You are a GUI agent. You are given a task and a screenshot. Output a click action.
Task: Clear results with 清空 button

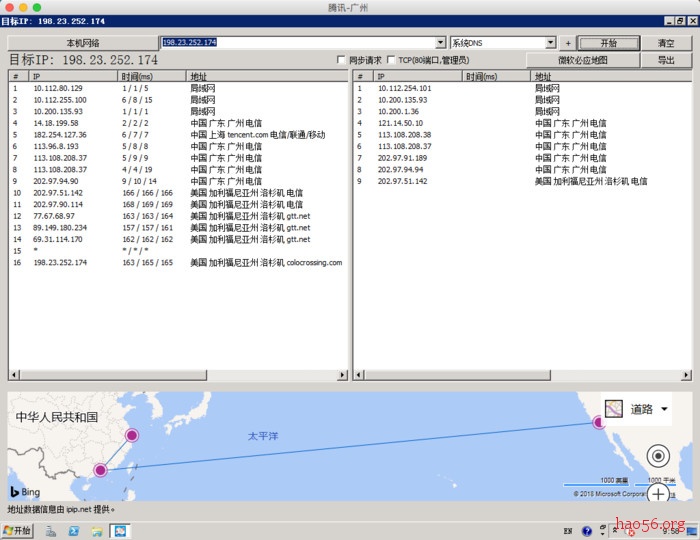point(666,43)
